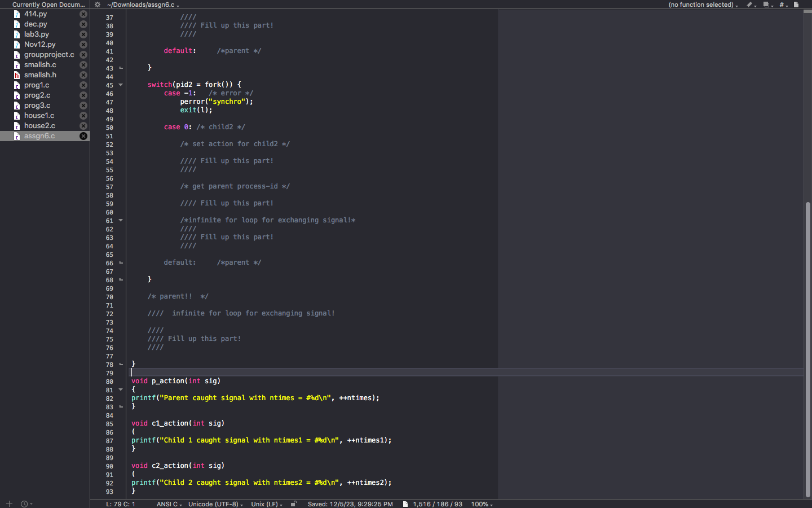Open recent items via the clock icon
This screenshot has width=812, height=508.
23,503
